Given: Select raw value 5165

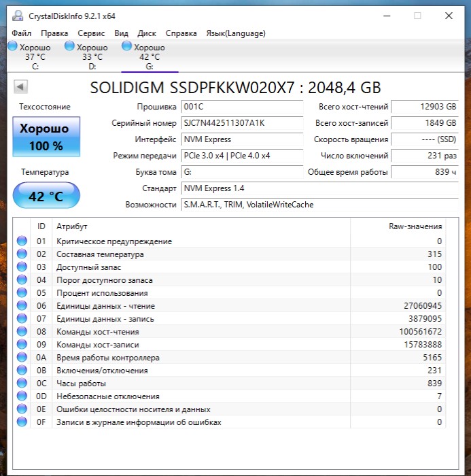Looking at the screenshot, I should coord(432,357).
